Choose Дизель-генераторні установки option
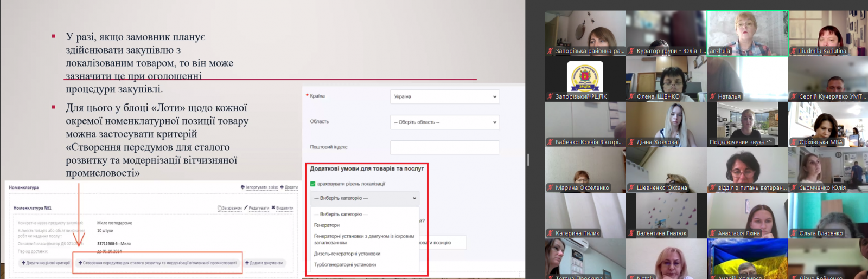 tap(347, 254)
